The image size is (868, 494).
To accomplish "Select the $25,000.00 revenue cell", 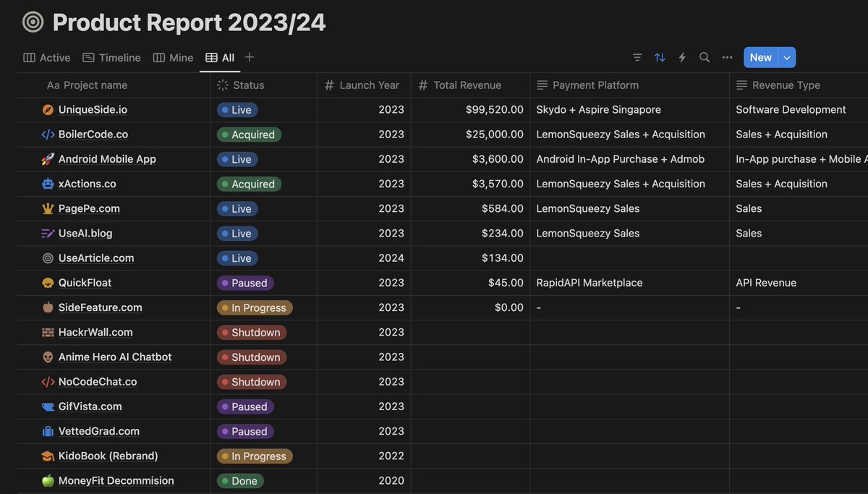I will [470, 135].
